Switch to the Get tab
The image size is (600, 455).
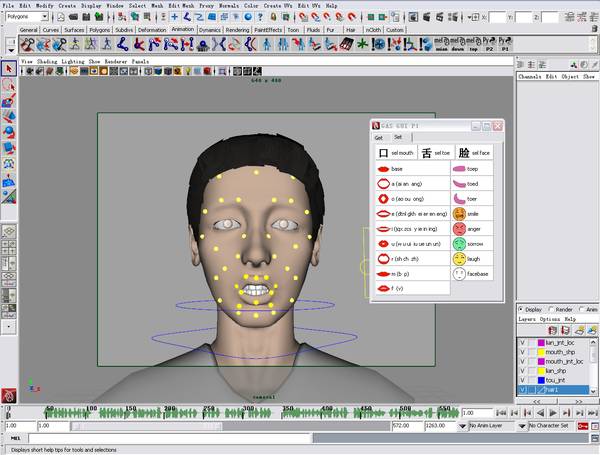[380, 137]
